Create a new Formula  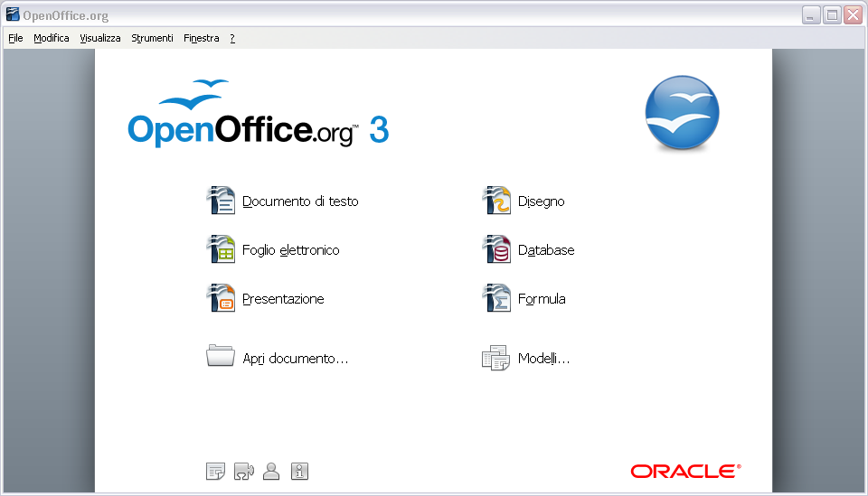pos(524,299)
